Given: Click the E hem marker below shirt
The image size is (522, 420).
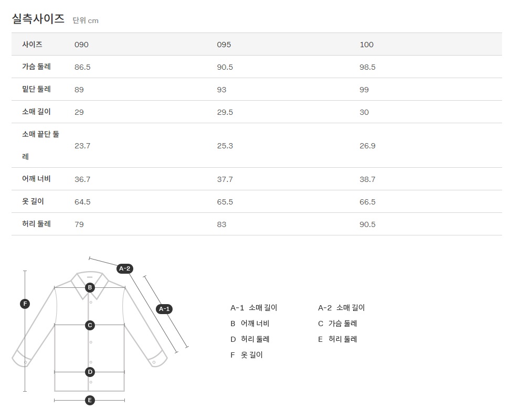Looking at the screenshot, I should click(90, 401).
